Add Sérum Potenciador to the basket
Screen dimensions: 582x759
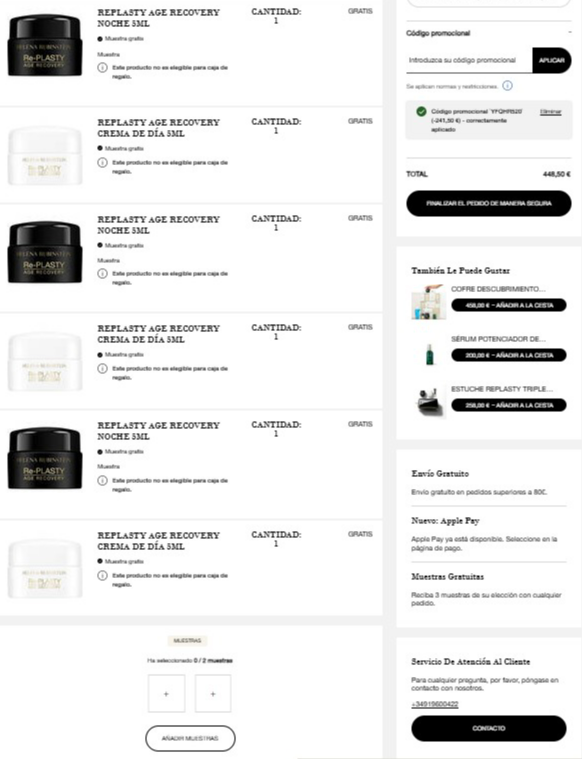tap(508, 355)
